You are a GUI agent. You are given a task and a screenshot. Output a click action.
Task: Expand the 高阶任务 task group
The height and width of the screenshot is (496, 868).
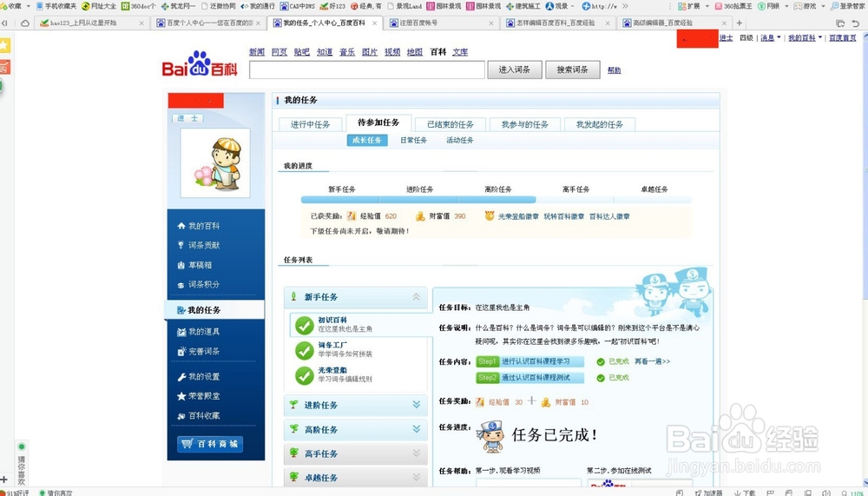[x=417, y=429]
